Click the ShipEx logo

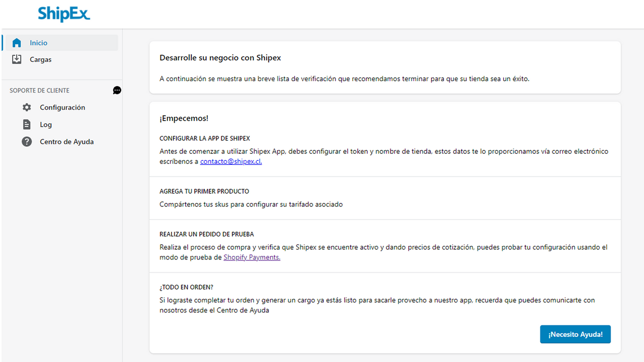pos(64,14)
